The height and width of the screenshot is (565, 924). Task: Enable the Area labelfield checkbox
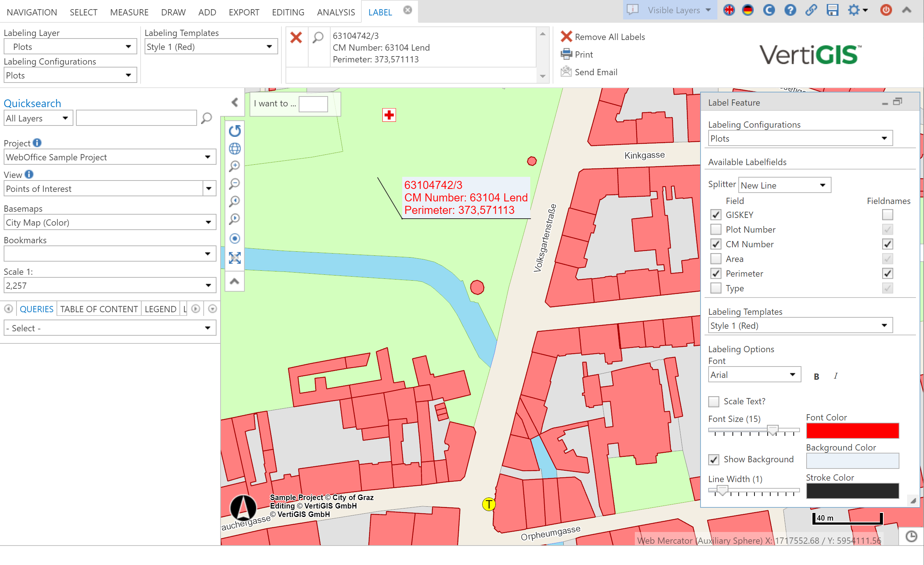[716, 259]
